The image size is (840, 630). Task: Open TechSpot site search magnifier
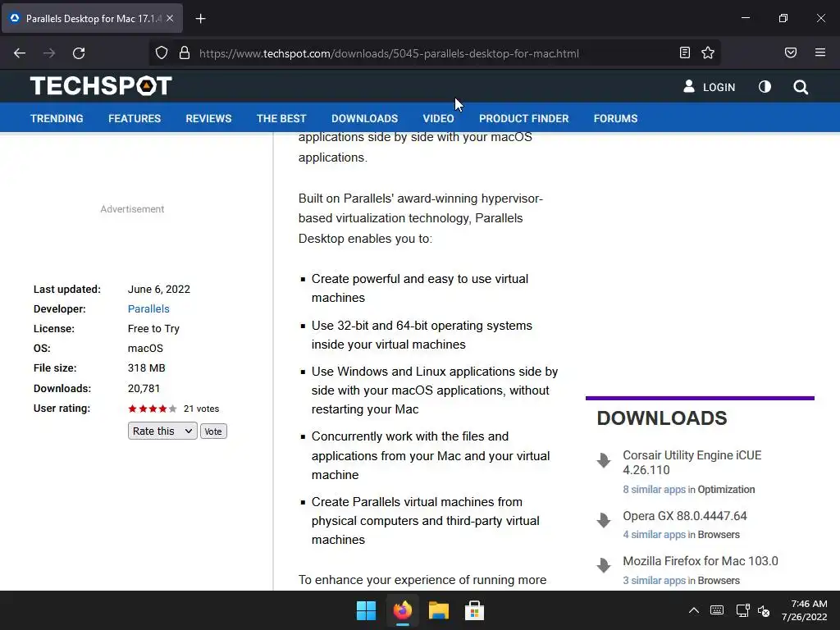(801, 87)
